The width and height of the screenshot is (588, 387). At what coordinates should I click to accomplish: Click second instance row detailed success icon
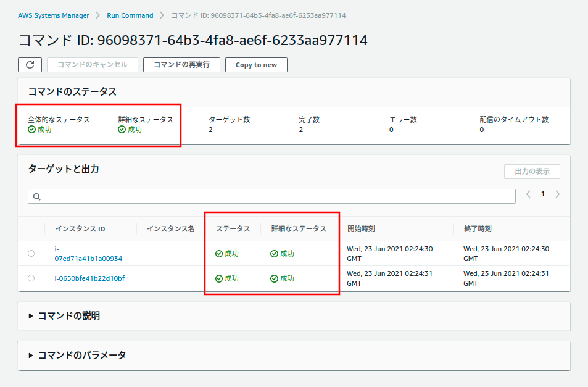[x=274, y=278]
